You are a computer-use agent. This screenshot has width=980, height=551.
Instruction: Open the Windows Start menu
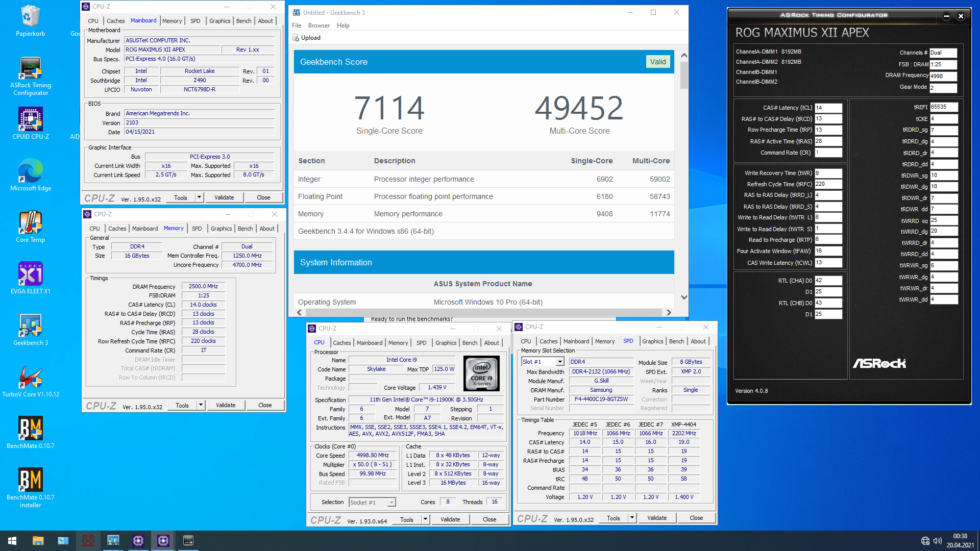coord(12,541)
